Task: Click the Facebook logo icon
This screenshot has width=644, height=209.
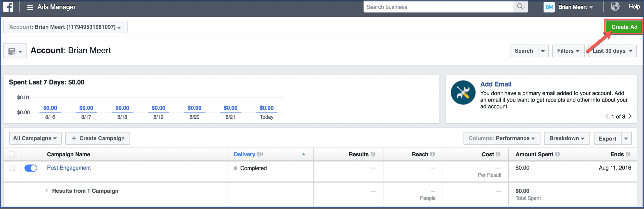Action: point(8,7)
